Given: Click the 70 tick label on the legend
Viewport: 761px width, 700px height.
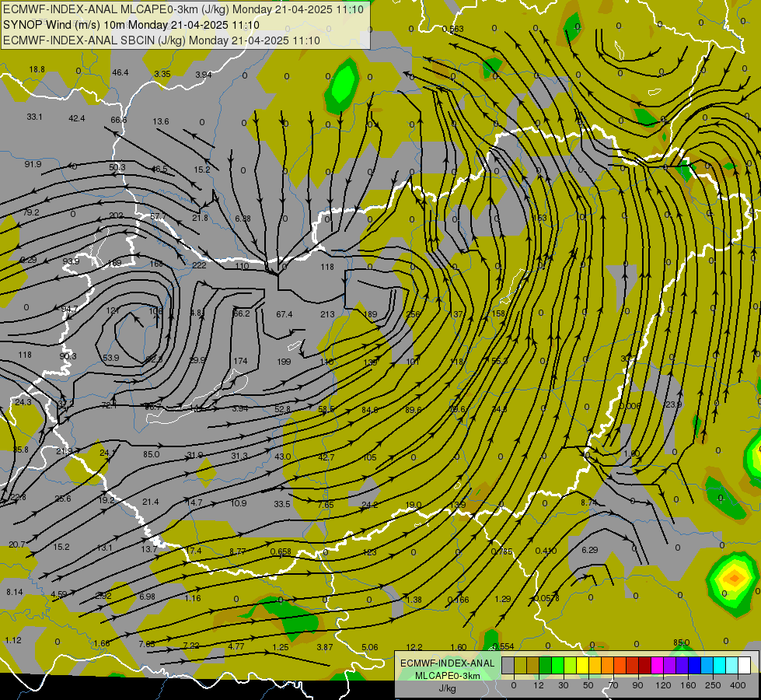Looking at the screenshot, I should point(613,685).
